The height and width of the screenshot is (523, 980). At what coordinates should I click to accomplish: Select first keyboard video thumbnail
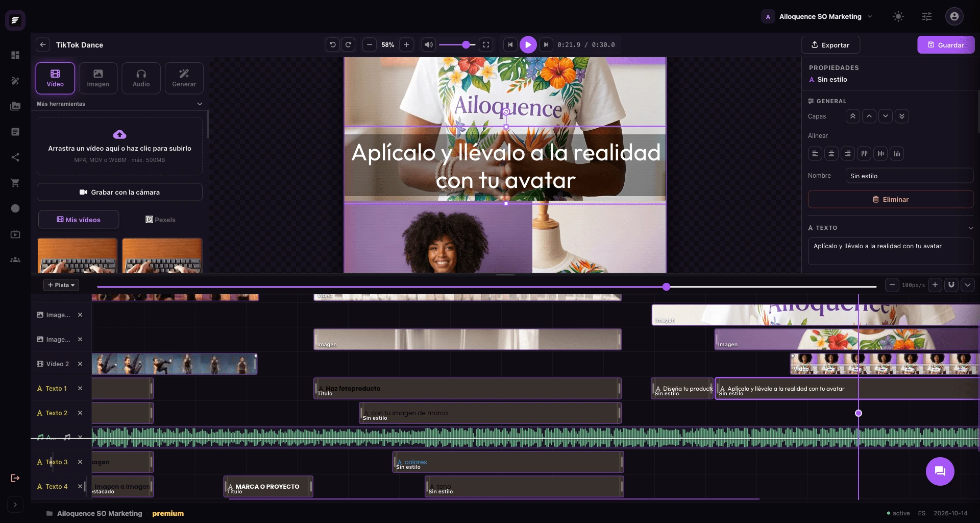[77, 255]
